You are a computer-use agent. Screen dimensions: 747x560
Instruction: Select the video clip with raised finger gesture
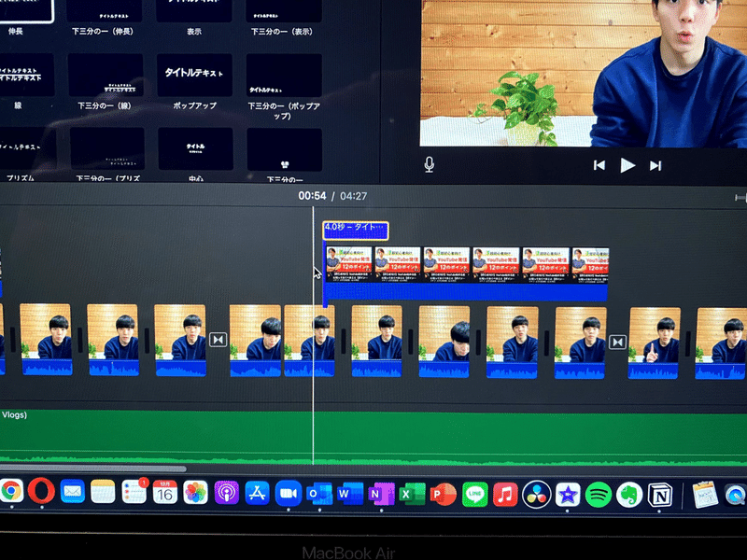pyautogui.click(x=655, y=343)
